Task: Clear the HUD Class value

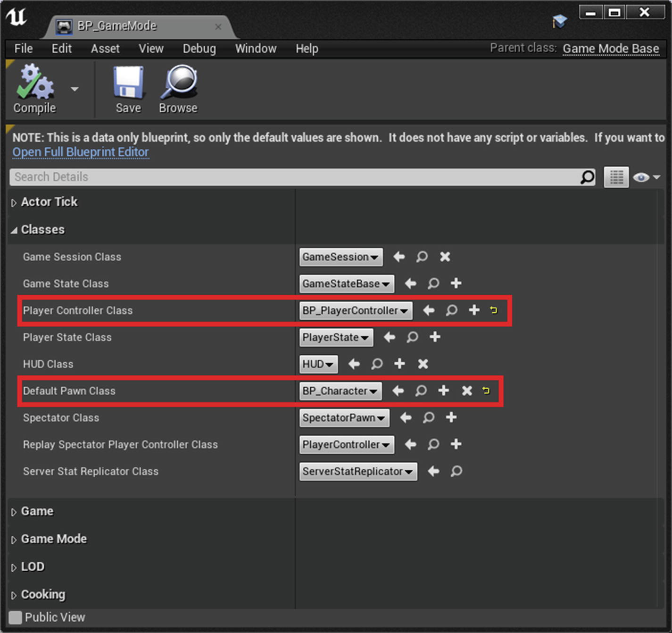Action: [423, 364]
